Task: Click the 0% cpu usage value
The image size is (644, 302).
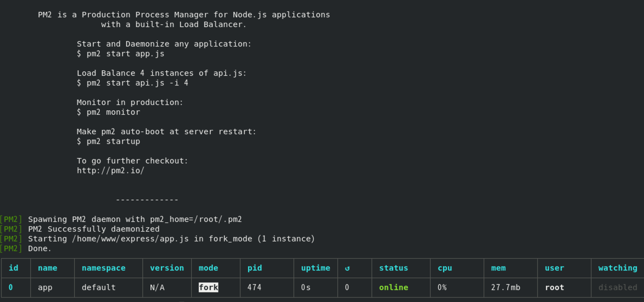Action: pyautogui.click(x=442, y=287)
